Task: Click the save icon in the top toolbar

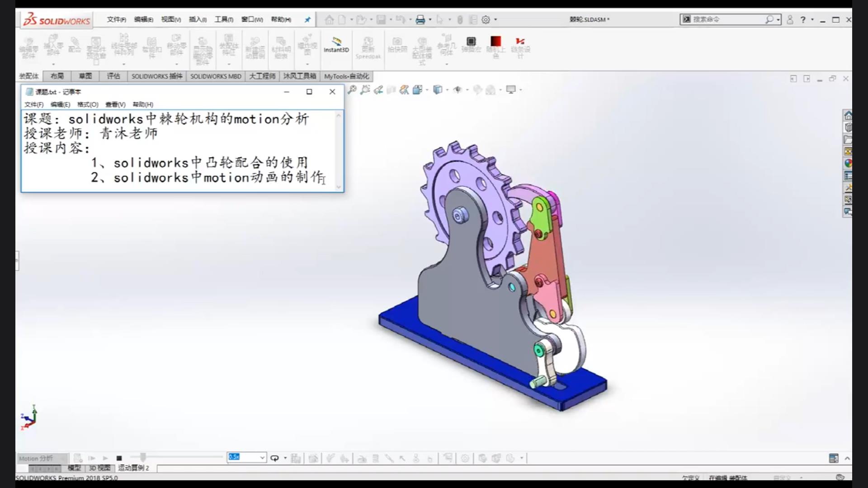Action: 382,19
